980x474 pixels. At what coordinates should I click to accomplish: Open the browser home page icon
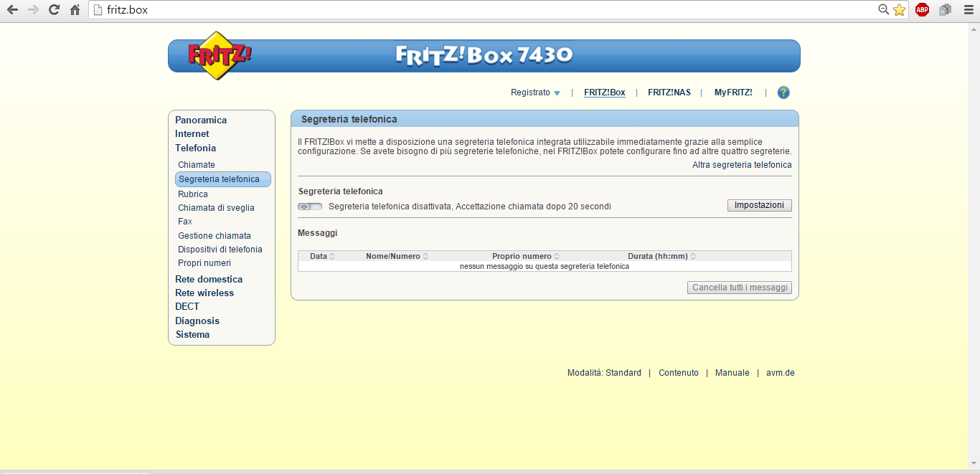tap(75, 10)
